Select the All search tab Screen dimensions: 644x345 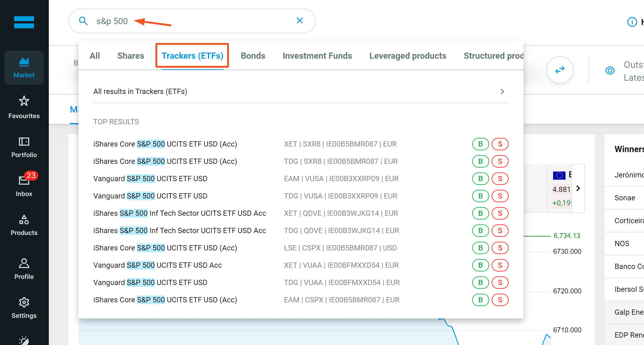(x=95, y=56)
